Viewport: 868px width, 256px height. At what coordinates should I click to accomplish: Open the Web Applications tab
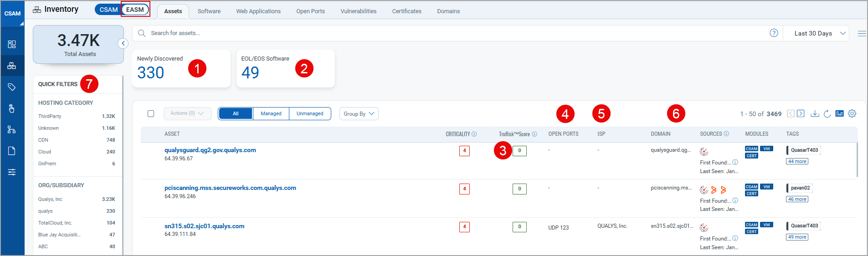tap(258, 11)
